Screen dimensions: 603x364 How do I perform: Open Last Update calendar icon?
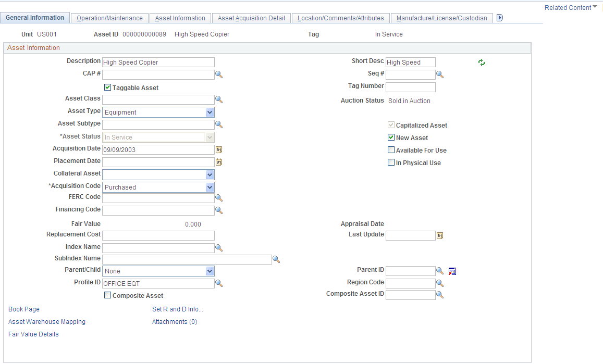[440, 235]
